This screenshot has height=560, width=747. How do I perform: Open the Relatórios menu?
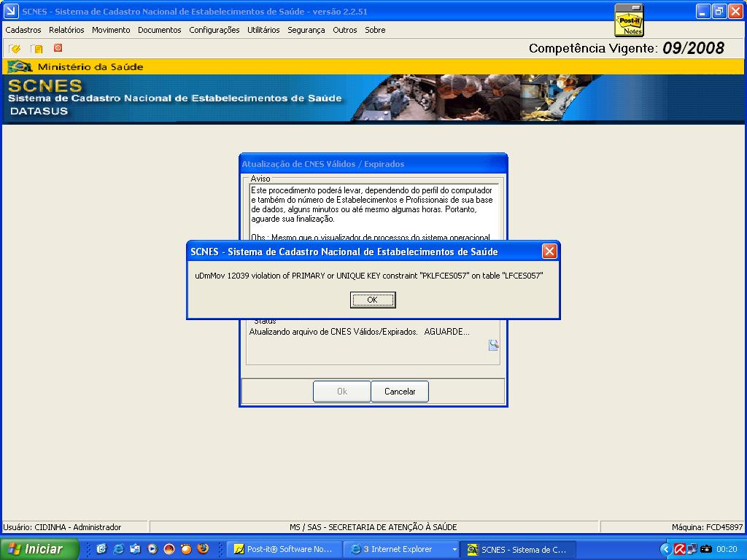tap(66, 30)
